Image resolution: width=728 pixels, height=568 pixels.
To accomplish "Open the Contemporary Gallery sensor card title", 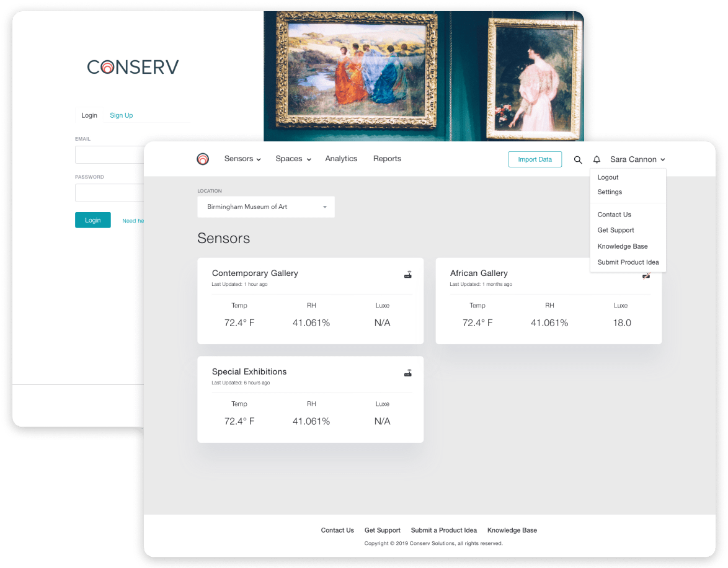I will pyautogui.click(x=255, y=273).
